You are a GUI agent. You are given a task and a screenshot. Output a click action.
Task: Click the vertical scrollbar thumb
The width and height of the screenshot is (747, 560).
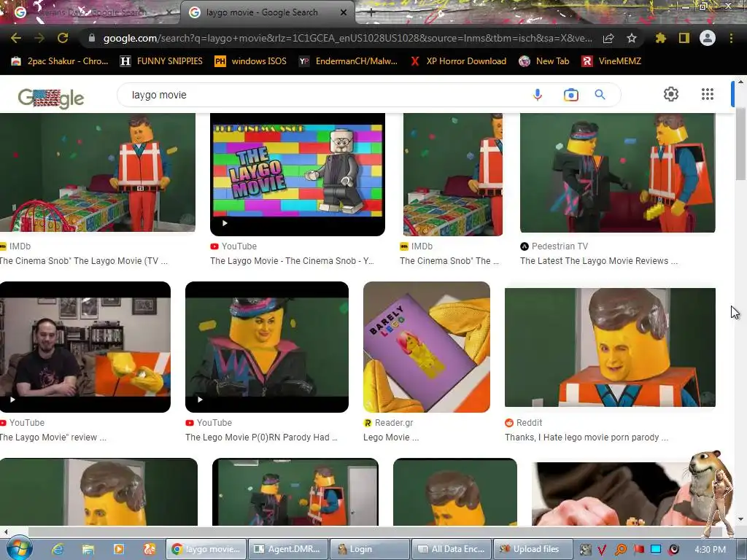pos(740,144)
